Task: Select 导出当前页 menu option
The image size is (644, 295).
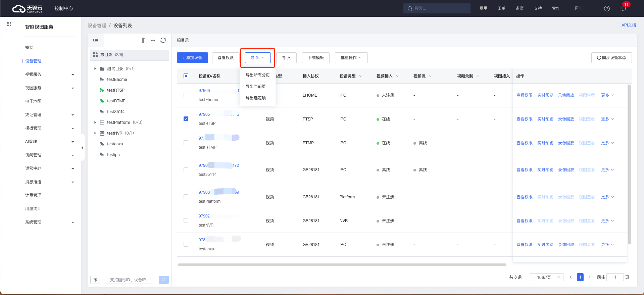Action: (x=256, y=87)
